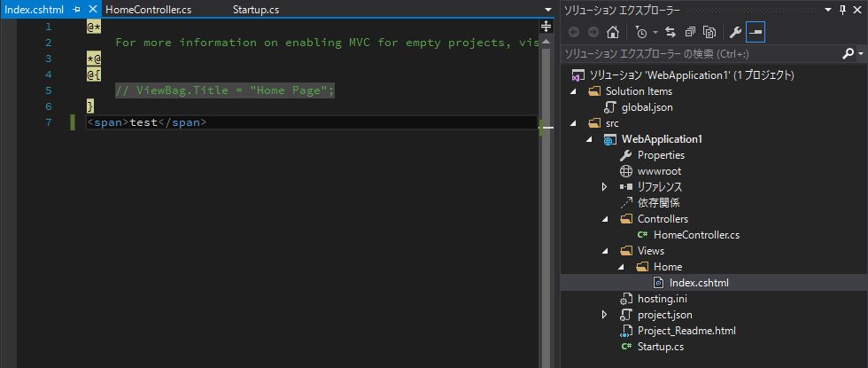Select the Home folder under Views

click(668, 267)
